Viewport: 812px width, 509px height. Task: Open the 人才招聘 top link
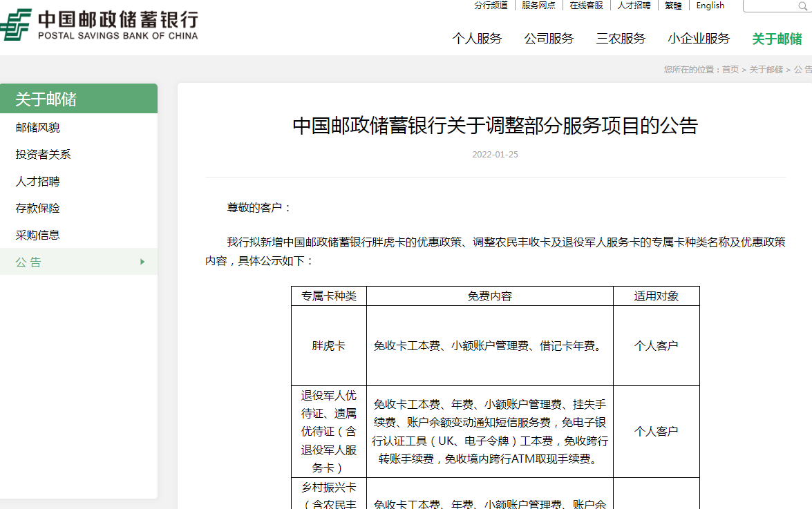tap(634, 5)
